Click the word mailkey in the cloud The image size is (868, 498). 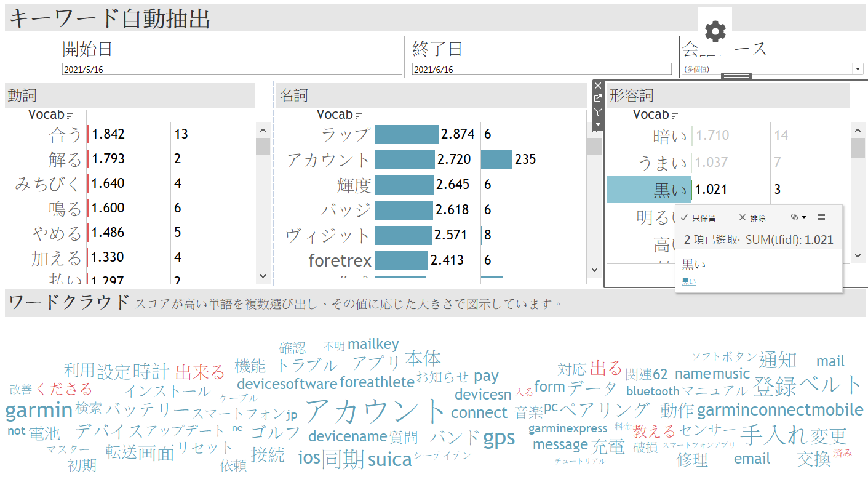[x=373, y=345]
